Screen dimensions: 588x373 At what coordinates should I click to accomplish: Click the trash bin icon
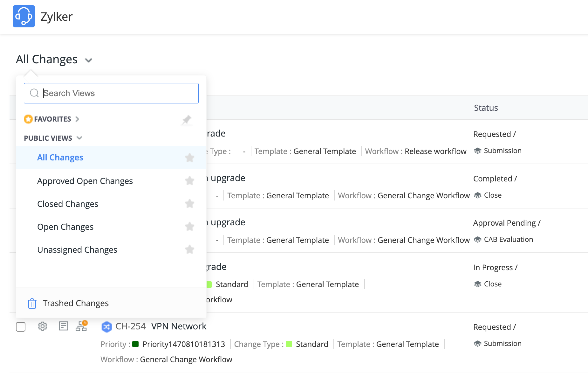(32, 303)
